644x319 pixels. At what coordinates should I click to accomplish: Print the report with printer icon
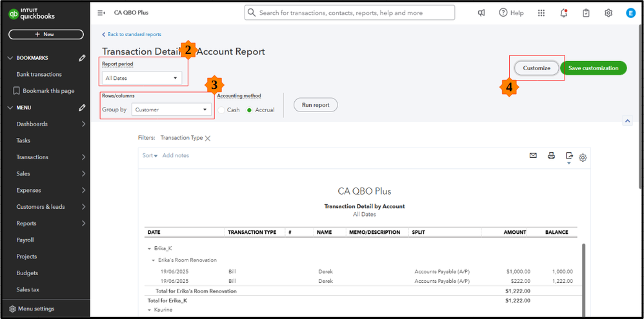552,155
